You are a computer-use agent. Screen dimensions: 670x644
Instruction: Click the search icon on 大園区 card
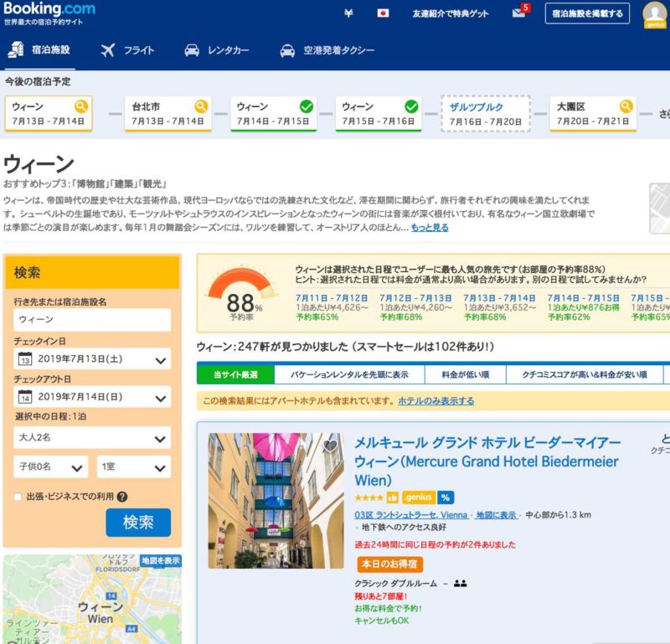[626, 106]
